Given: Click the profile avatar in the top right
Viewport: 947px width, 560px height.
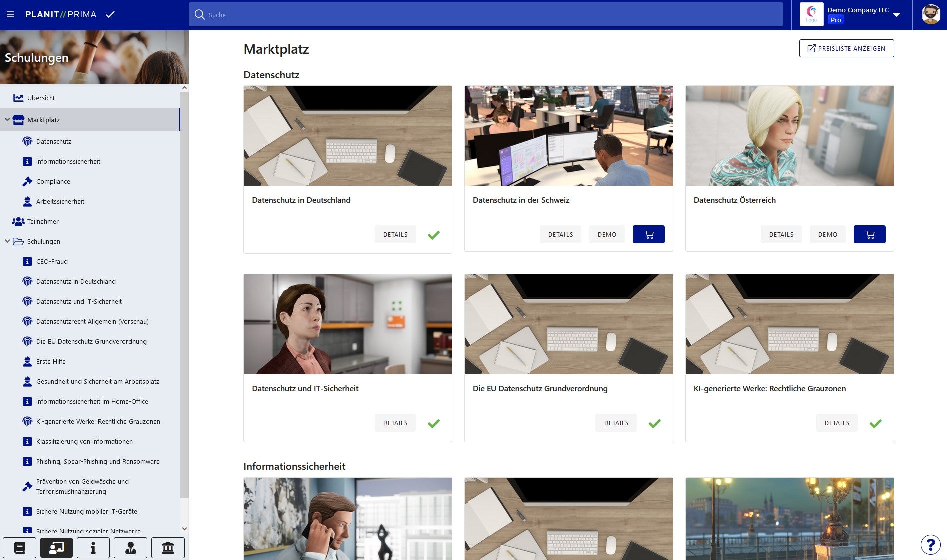Looking at the screenshot, I should pyautogui.click(x=930, y=14).
